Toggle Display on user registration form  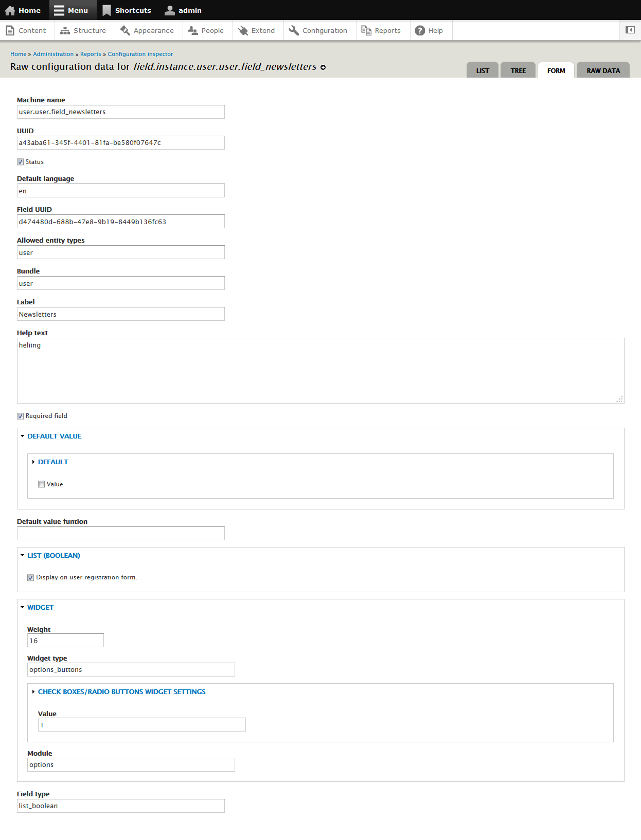pyautogui.click(x=30, y=577)
